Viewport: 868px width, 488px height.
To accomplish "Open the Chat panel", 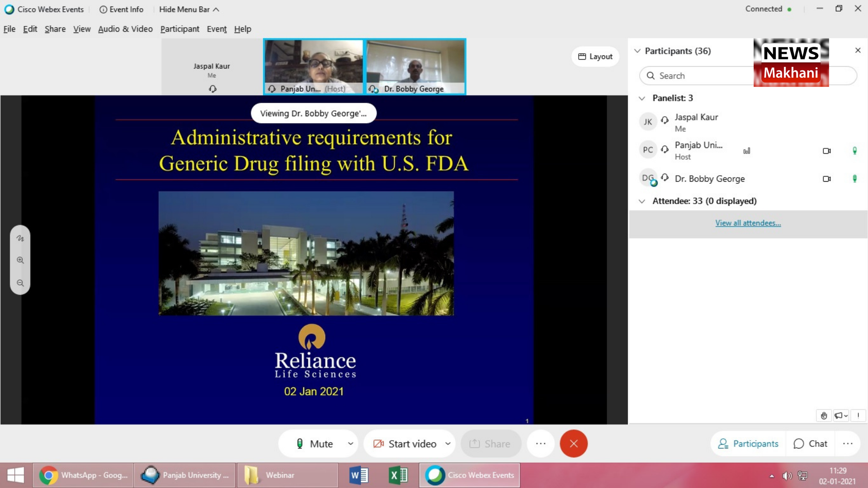I will tap(810, 443).
